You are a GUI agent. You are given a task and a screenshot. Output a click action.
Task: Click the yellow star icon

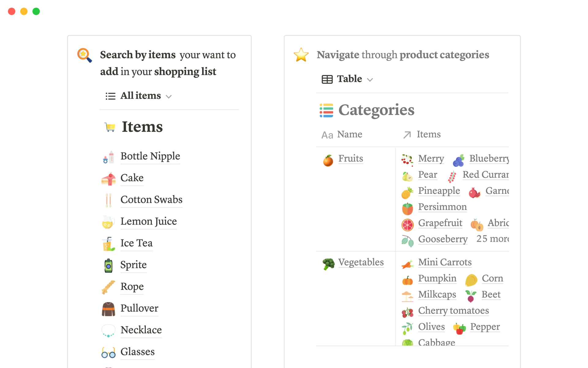pyautogui.click(x=301, y=55)
